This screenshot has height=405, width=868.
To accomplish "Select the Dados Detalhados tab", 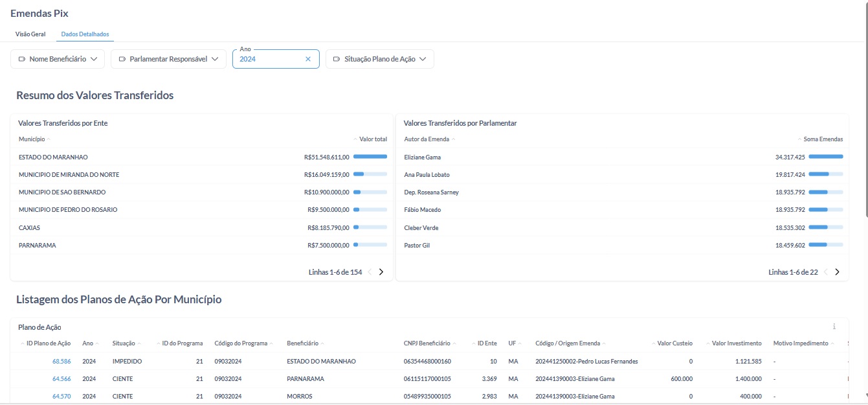I will coord(85,34).
